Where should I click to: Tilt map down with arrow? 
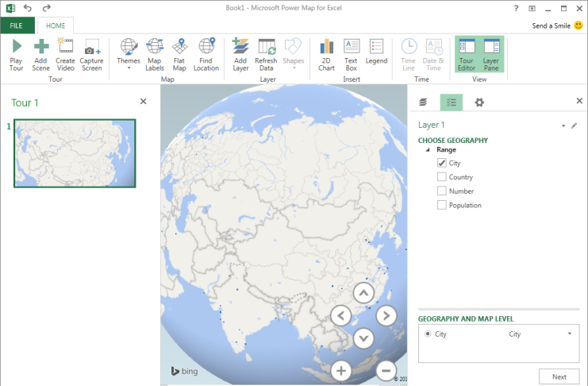coord(363,338)
